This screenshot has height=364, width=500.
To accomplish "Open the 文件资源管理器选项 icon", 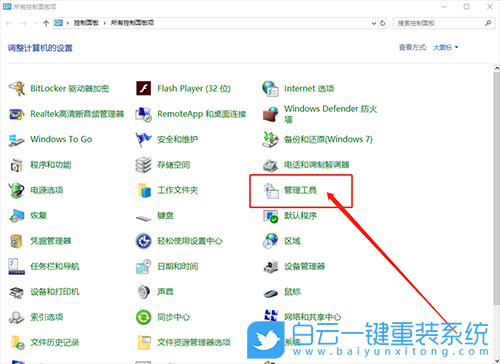I will click(x=144, y=343).
